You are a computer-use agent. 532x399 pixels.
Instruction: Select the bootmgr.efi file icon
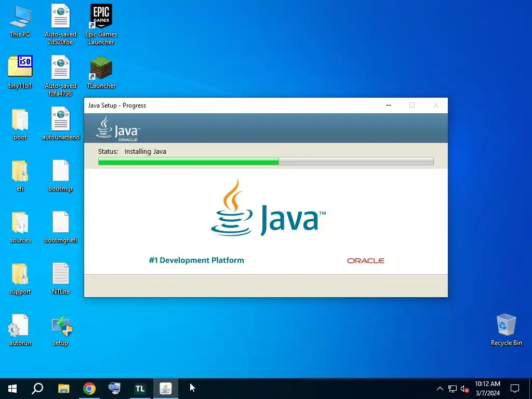[x=61, y=227]
